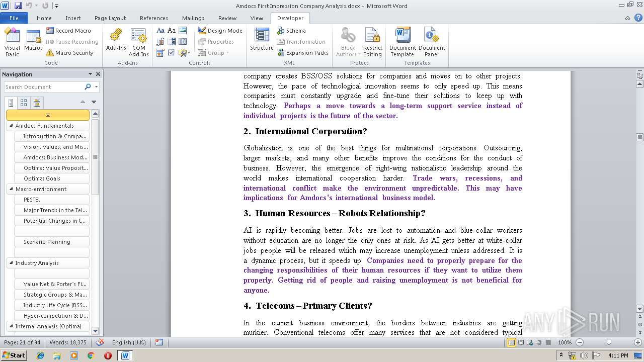Viewport: 644px width, 362px height.
Task: Open the Schema dialog
Action: pos(291,31)
